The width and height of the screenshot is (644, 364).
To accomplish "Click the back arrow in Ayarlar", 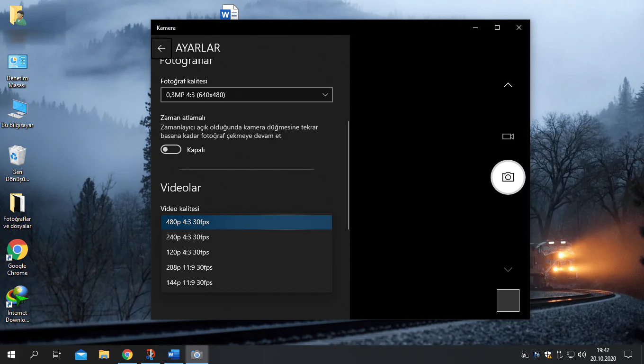I will pyautogui.click(x=161, y=48).
